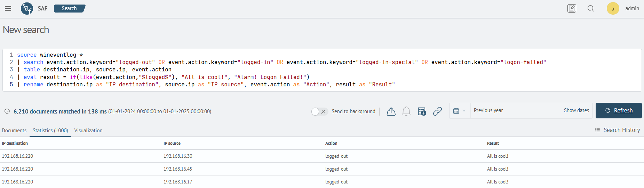The width and height of the screenshot is (644, 188).
Task: Click the eval result line in editor
Action: [164, 77]
